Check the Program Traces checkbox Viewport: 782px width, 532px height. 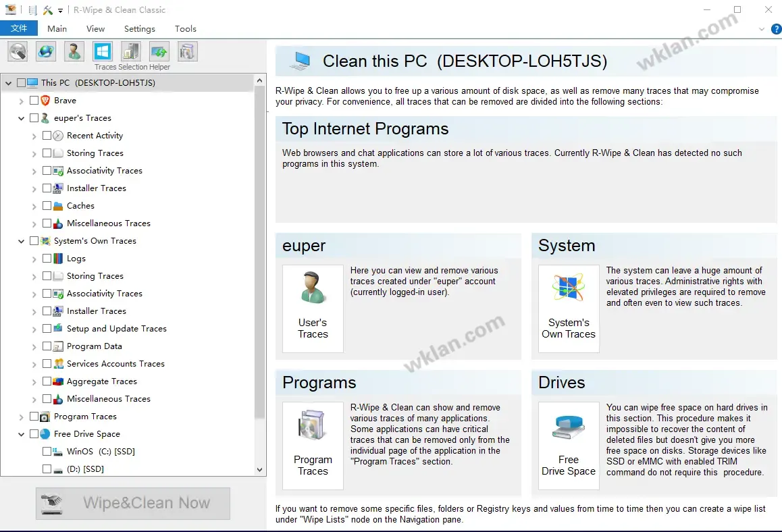click(34, 417)
